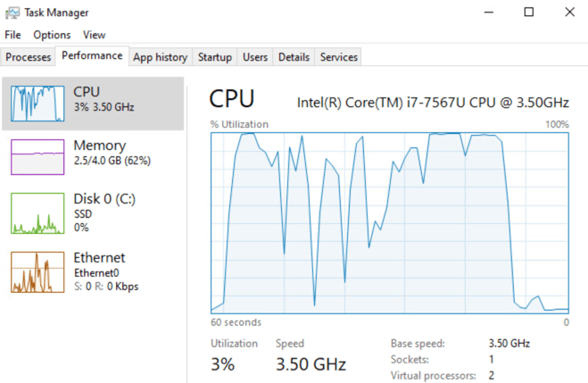The width and height of the screenshot is (588, 383).
Task: Open the Options menu
Action: [x=52, y=35]
